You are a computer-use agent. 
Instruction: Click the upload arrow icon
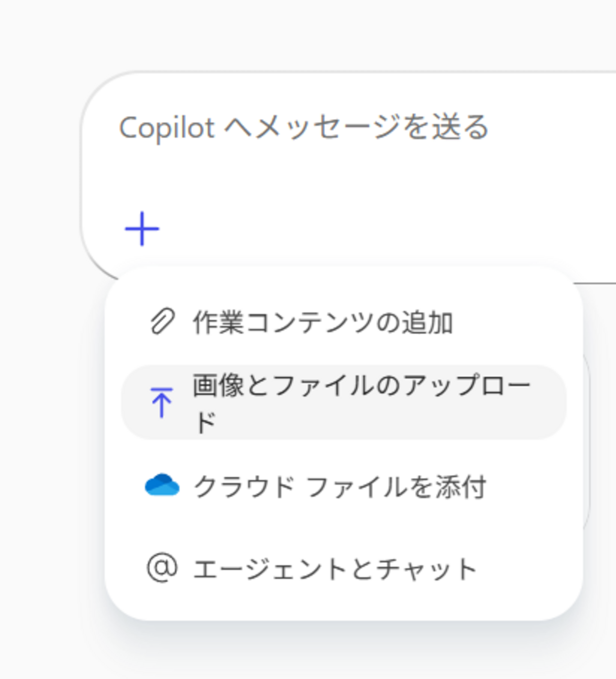point(162,402)
